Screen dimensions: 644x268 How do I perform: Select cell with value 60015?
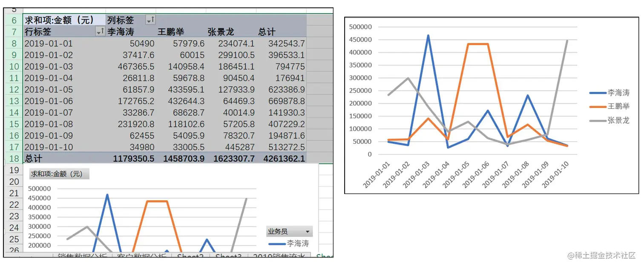coord(193,55)
